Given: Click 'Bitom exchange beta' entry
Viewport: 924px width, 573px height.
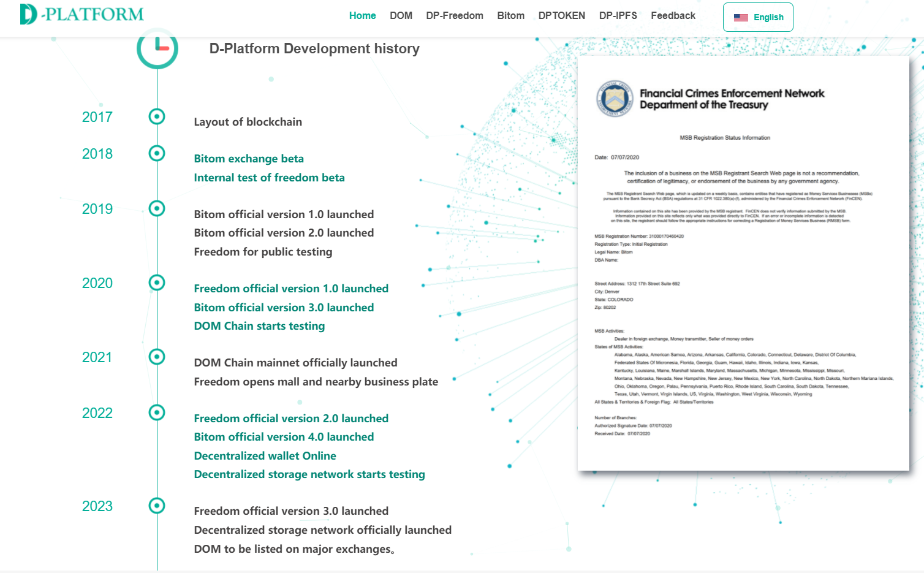Looking at the screenshot, I should (249, 159).
